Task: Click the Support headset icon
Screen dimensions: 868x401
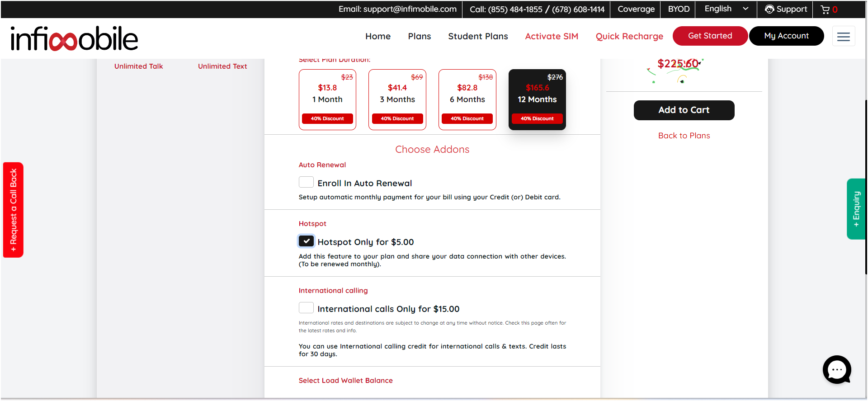Action: click(x=769, y=9)
